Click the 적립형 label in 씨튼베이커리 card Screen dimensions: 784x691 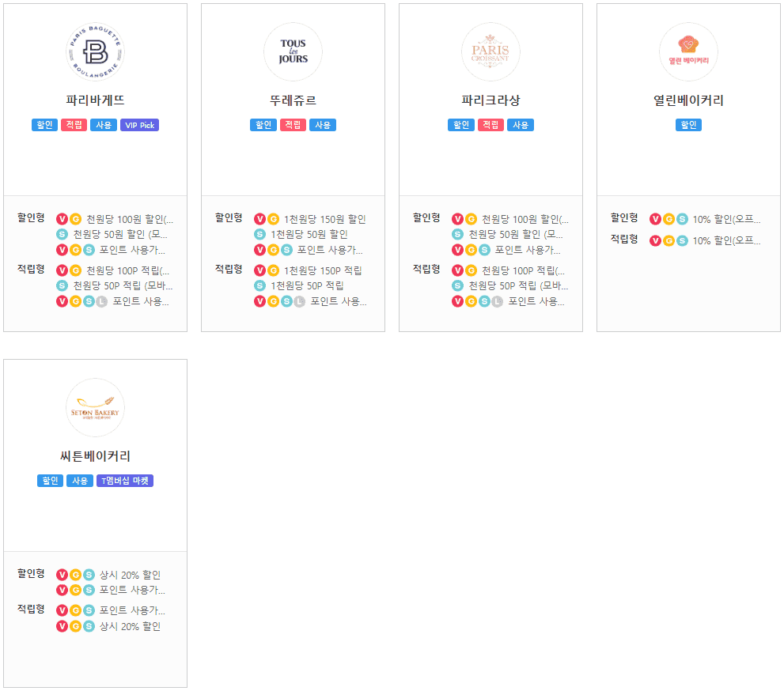(x=31, y=609)
